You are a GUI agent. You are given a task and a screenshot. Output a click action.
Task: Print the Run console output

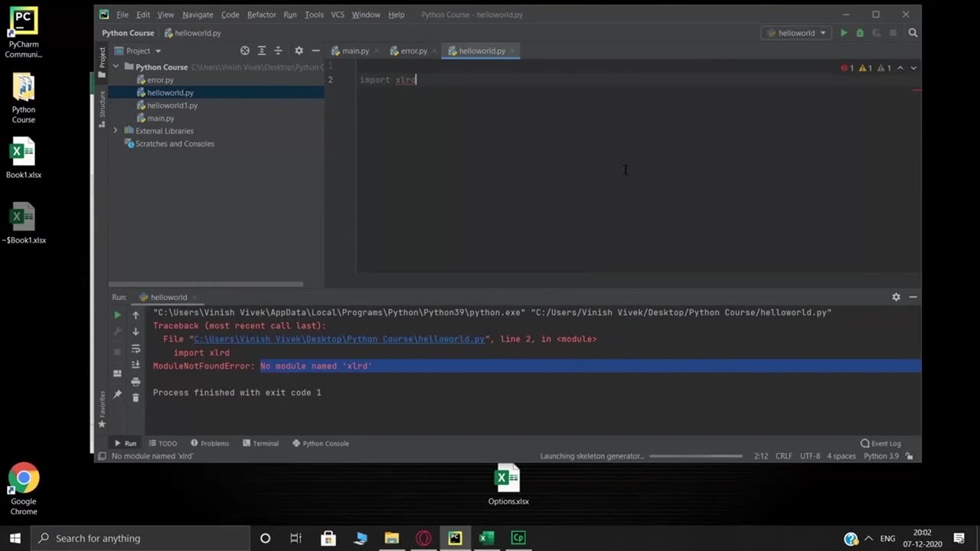pyautogui.click(x=136, y=381)
